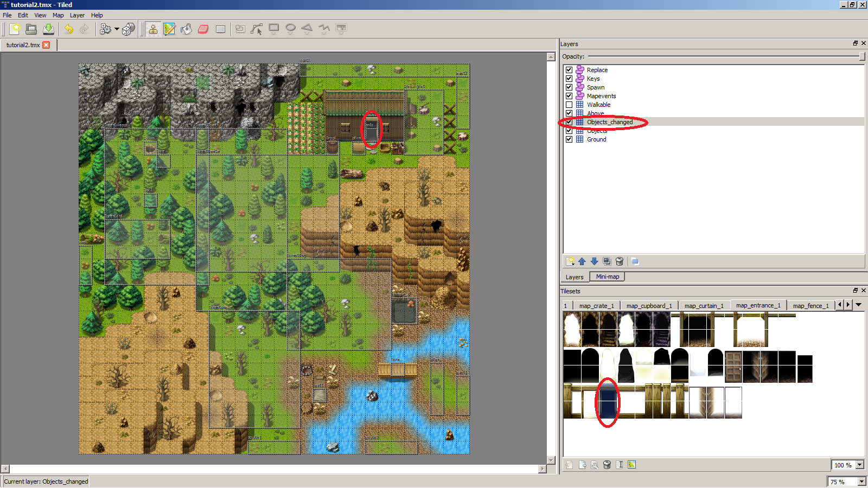Select the Objects_changed layer row
The height and width of the screenshot is (488, 868).
714,122
